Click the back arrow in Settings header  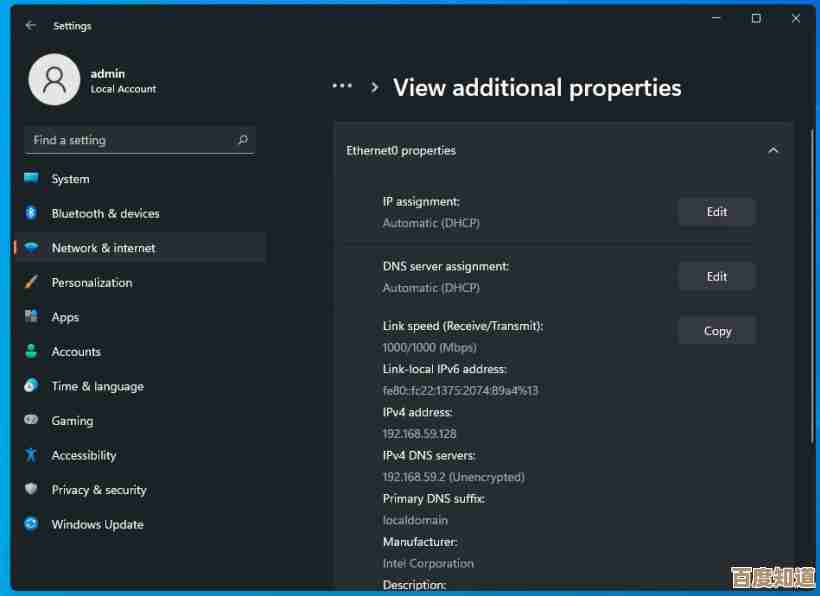point(30,25)
